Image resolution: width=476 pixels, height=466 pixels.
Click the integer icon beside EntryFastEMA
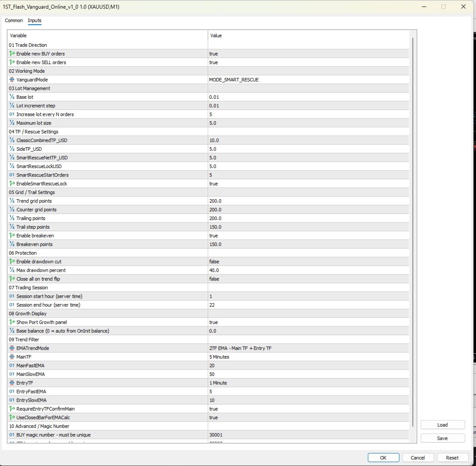(12, 391)
